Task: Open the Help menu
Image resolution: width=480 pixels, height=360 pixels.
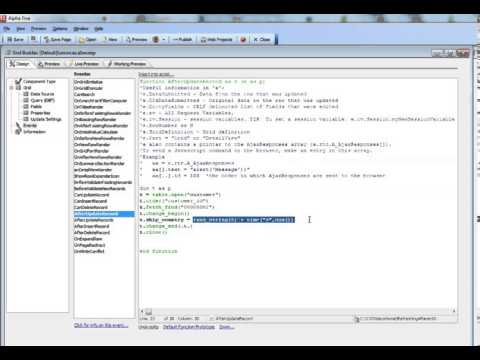Action: [x=99, y=29]
